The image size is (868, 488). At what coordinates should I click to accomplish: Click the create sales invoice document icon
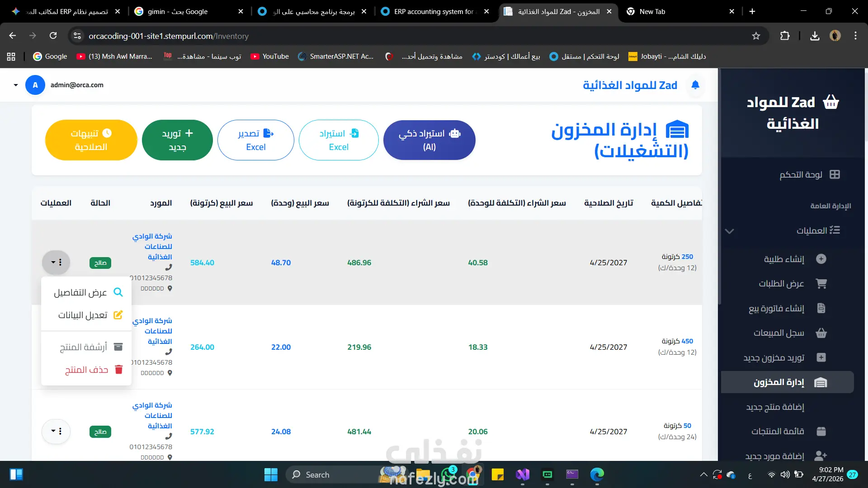(x=821, y=308)
